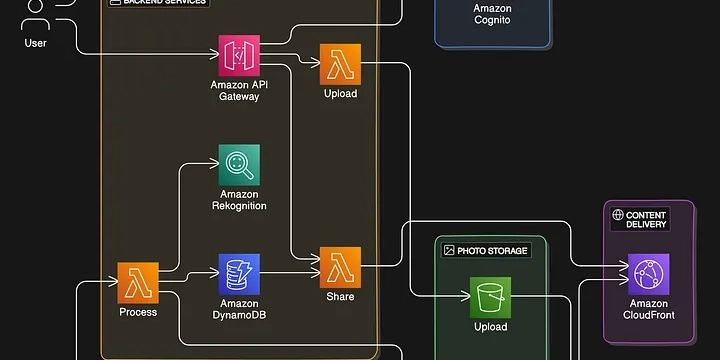
Task: Click the "Upload" label under S3 bucket
Action: pos(490,327)
